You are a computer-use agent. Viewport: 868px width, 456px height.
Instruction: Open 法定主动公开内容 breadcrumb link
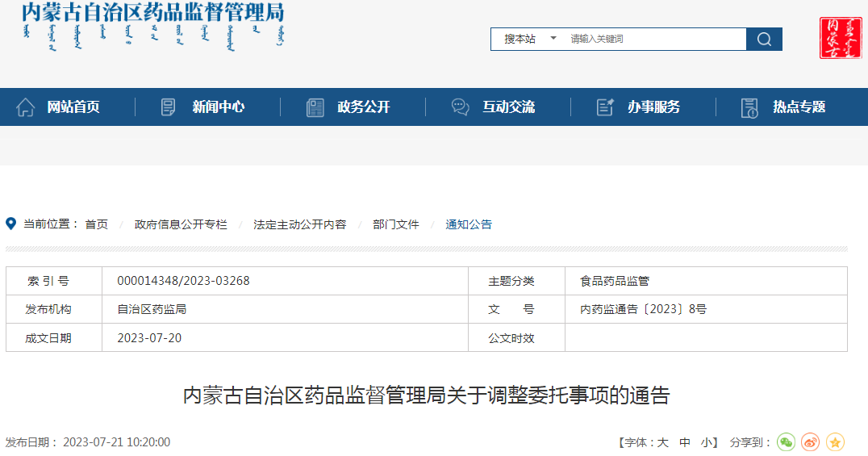coord(300,224)
